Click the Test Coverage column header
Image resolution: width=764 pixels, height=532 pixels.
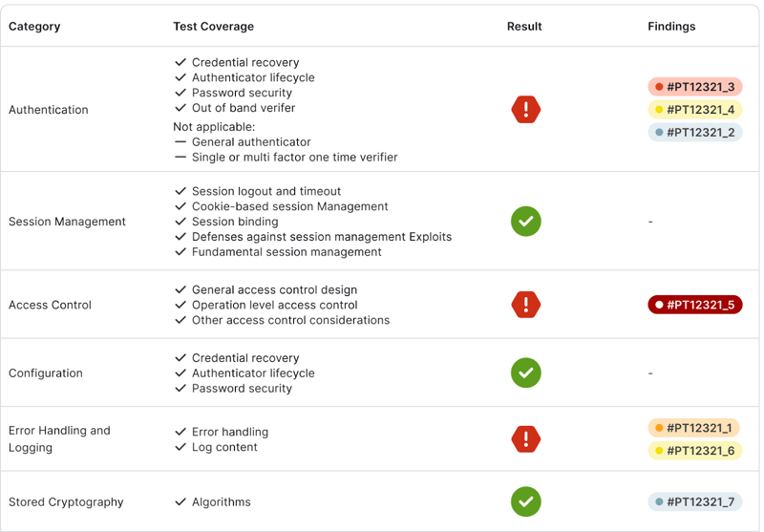tap(213, 27)
